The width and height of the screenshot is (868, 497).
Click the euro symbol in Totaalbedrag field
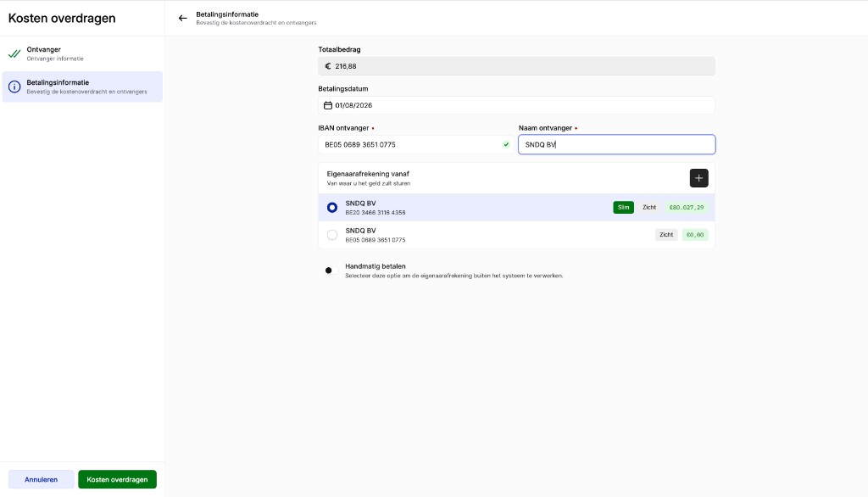point(328,66)
